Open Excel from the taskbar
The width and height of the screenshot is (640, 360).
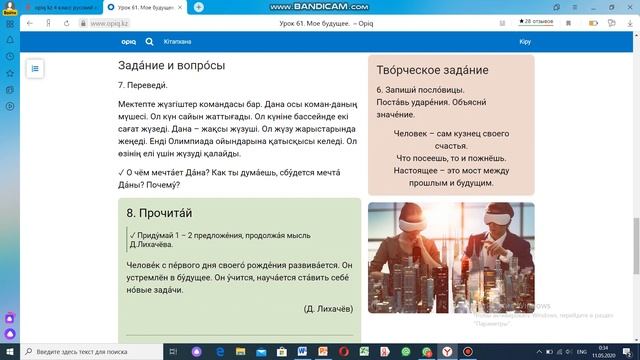(x=364, y=351)
